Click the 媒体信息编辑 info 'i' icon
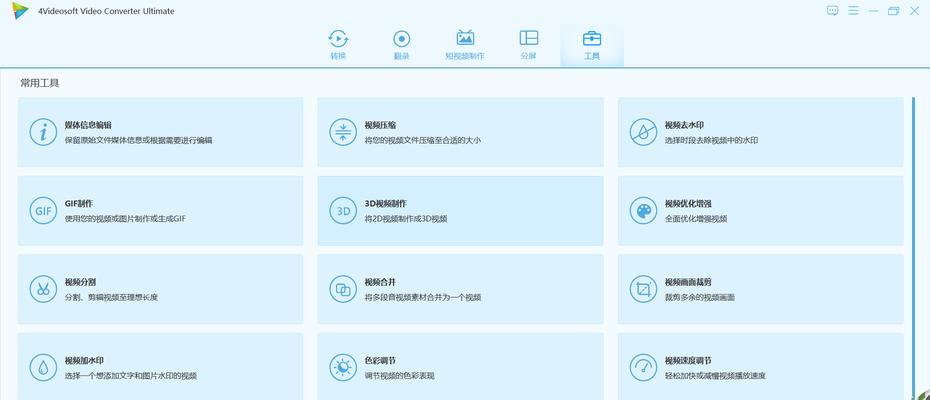Screen dimensions: 930x400 pos(43,132)
